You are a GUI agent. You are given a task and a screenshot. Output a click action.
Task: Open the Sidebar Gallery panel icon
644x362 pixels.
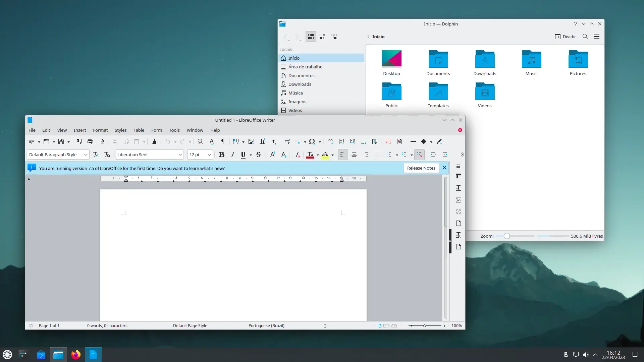459,200
